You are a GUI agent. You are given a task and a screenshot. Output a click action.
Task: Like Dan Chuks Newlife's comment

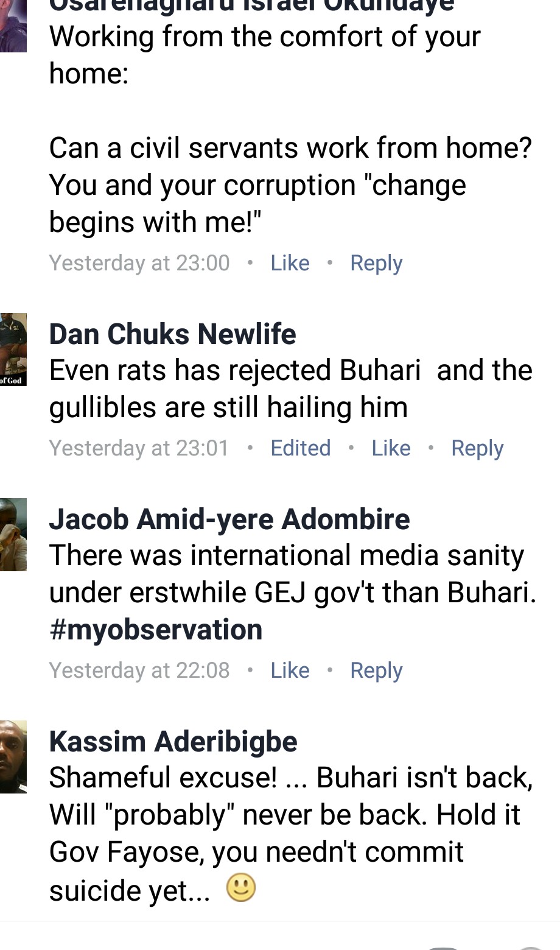pos(391,448)
